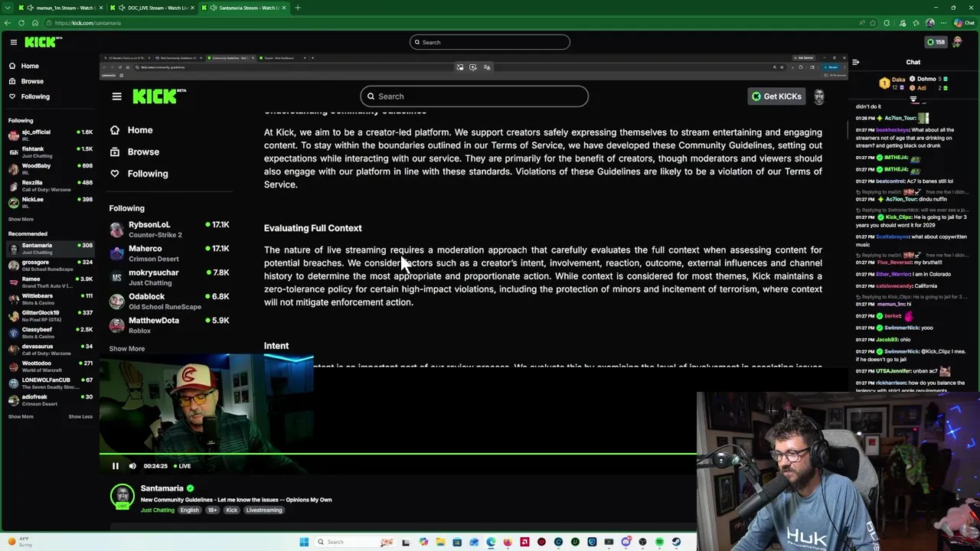This screenshot has height=551, width=980.
Task: Mute the stream player volume
Action: pos(132,465)
